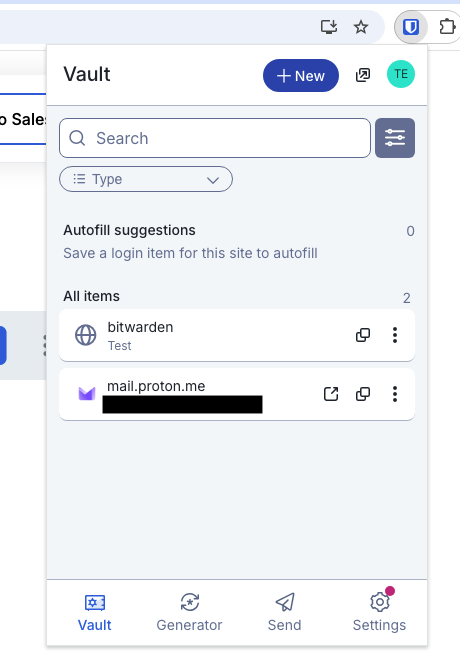Launch mail.proton.me website icon
The height and width of the screenshot is (651, 460).
[x=331, y=394]
